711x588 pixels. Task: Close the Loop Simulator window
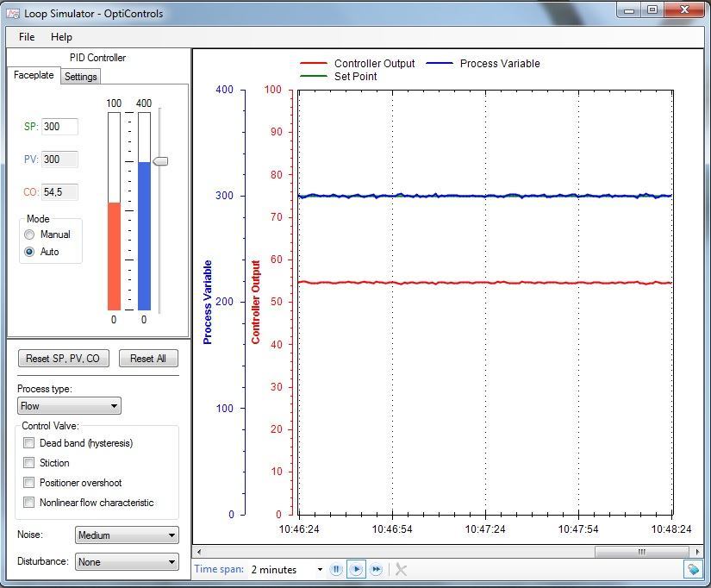tap(684, 10)
